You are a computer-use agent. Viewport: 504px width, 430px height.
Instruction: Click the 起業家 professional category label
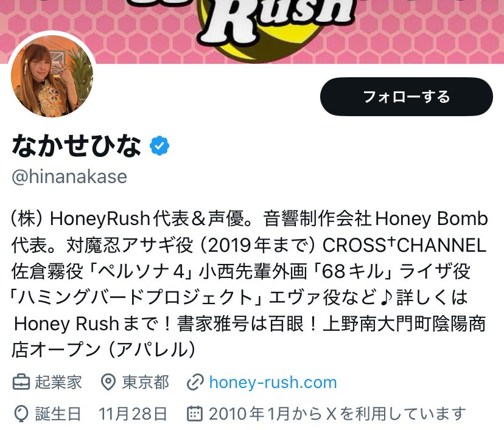coord(58,382)
